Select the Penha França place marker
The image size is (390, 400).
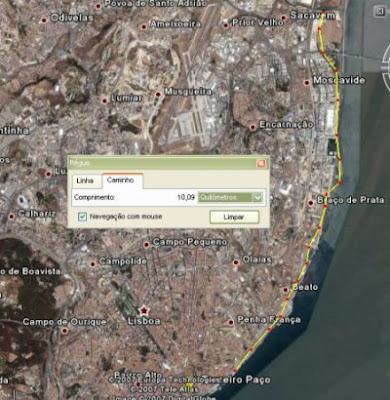pos(230,322)
